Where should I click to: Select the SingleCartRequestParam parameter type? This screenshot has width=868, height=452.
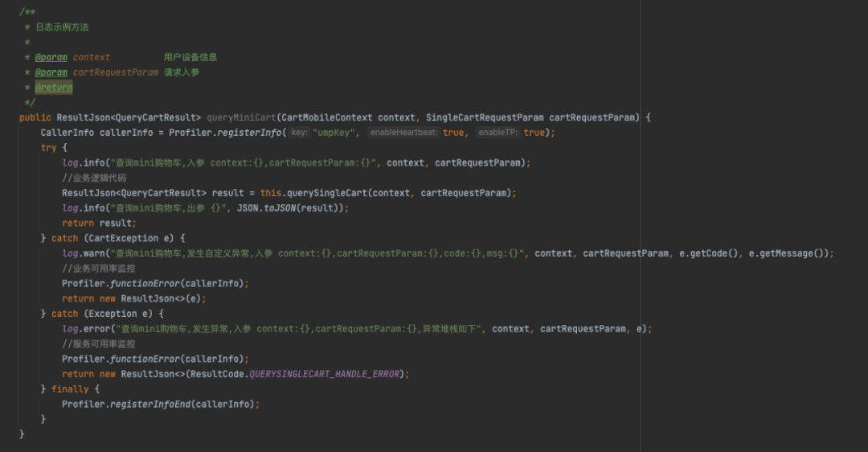[x=485, y=117]
